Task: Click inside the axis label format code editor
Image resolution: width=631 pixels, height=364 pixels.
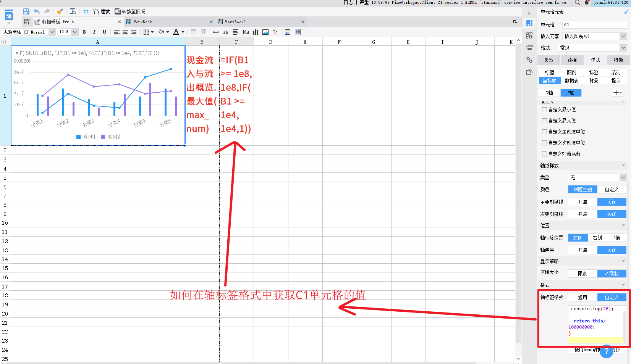Action: [x=596, y=324]
